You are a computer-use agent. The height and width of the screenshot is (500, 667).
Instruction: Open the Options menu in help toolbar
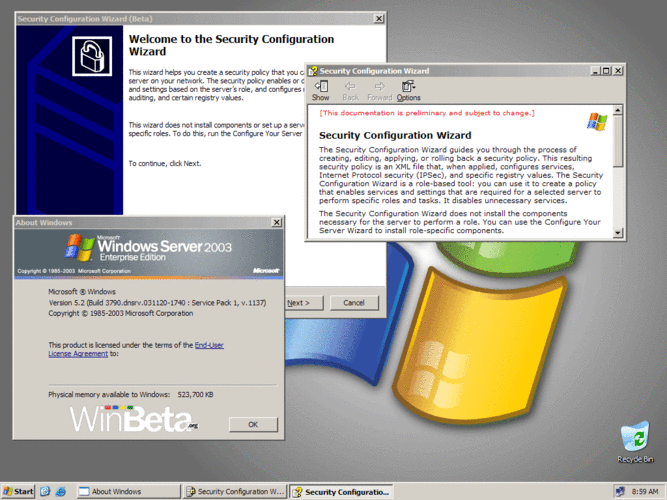point(408,91)
